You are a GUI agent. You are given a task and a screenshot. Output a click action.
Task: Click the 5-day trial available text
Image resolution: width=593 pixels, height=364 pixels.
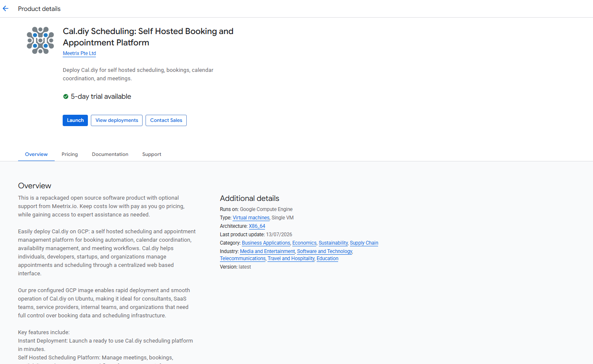tap(101, 97)
